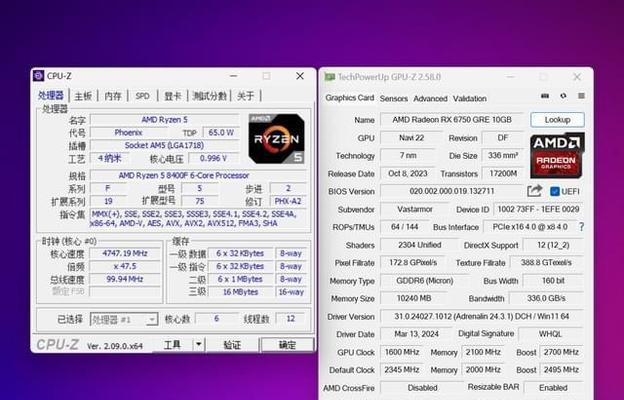Open the SPD tab in CPU-Z

click(142, 96)
